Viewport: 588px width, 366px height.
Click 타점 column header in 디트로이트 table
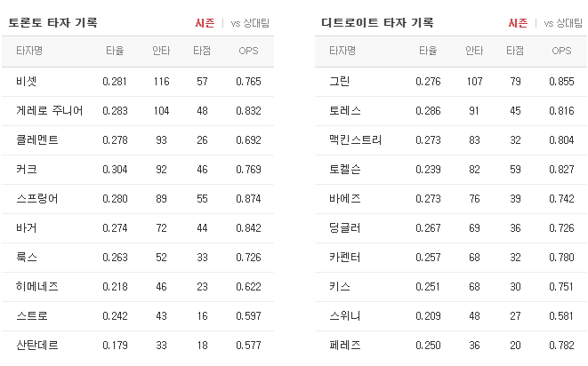coord(515,51)
